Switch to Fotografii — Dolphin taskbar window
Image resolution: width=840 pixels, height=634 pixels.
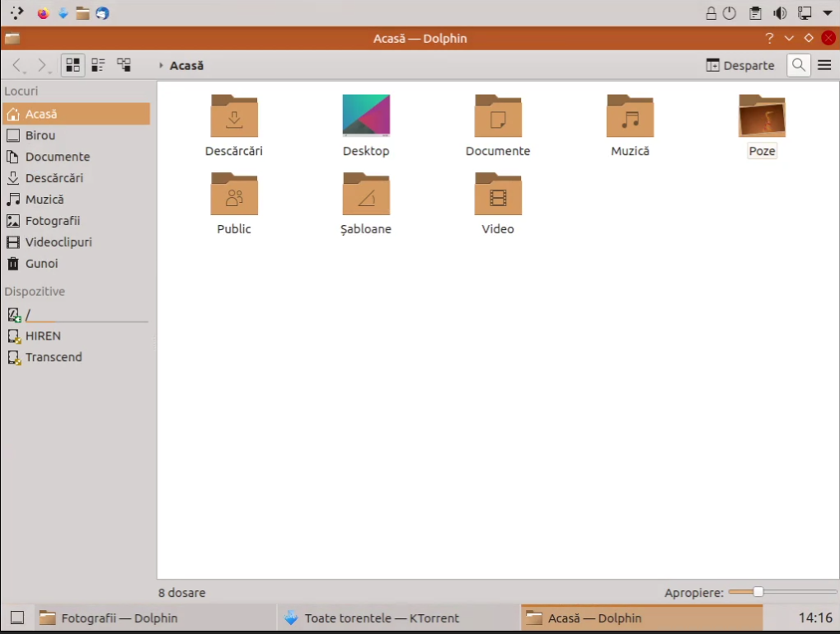tap(155, 618)
